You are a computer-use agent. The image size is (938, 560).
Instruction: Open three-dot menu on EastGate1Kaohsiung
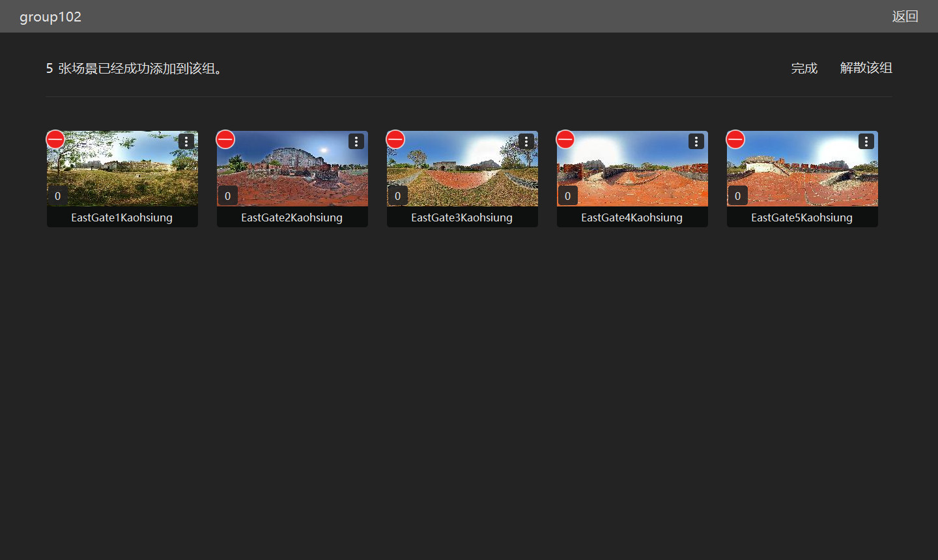186,141
